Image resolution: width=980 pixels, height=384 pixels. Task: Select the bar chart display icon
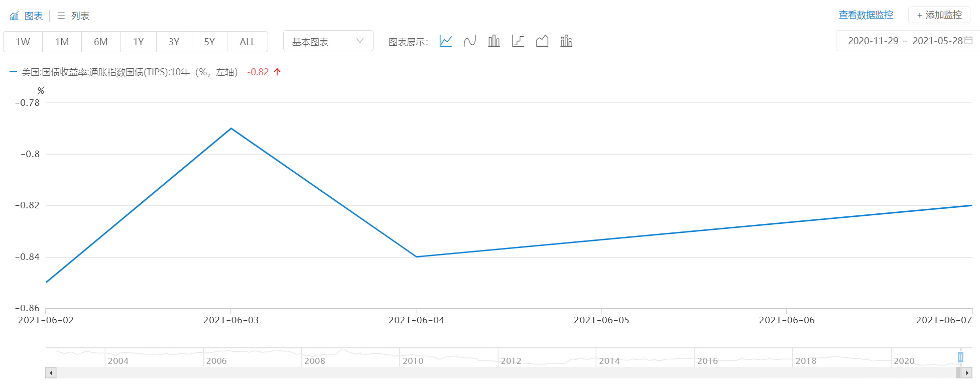point(494,41)
